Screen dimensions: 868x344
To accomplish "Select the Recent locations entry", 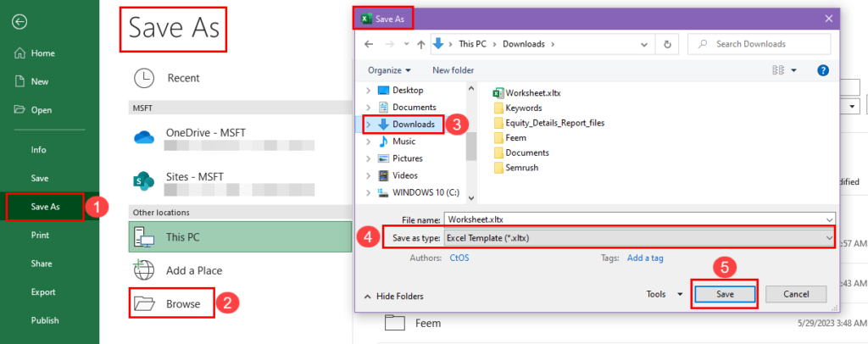I will [167, 78].
